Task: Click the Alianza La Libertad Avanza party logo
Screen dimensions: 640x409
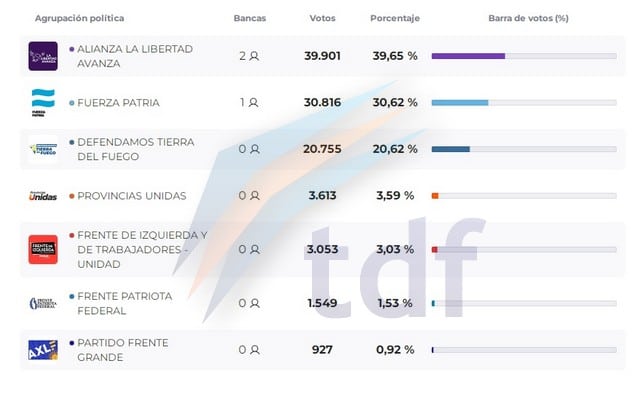Action: (x=43, y=56)
